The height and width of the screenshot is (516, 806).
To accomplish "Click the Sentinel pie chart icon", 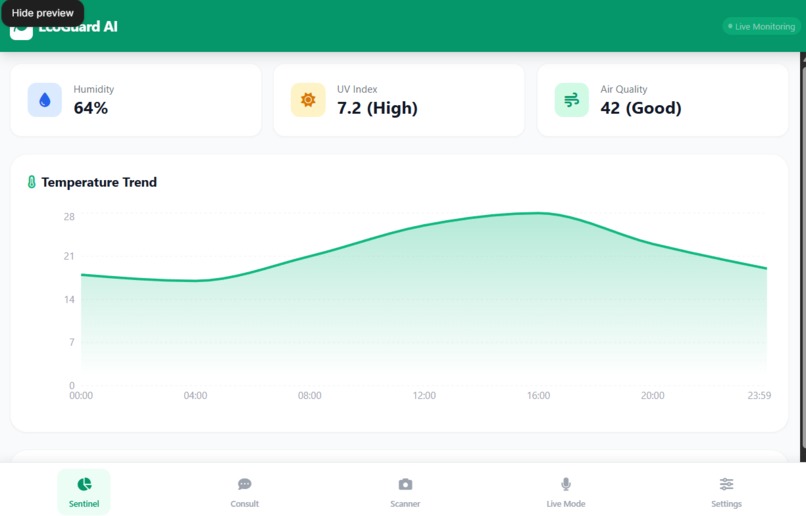I will (84, 484).
